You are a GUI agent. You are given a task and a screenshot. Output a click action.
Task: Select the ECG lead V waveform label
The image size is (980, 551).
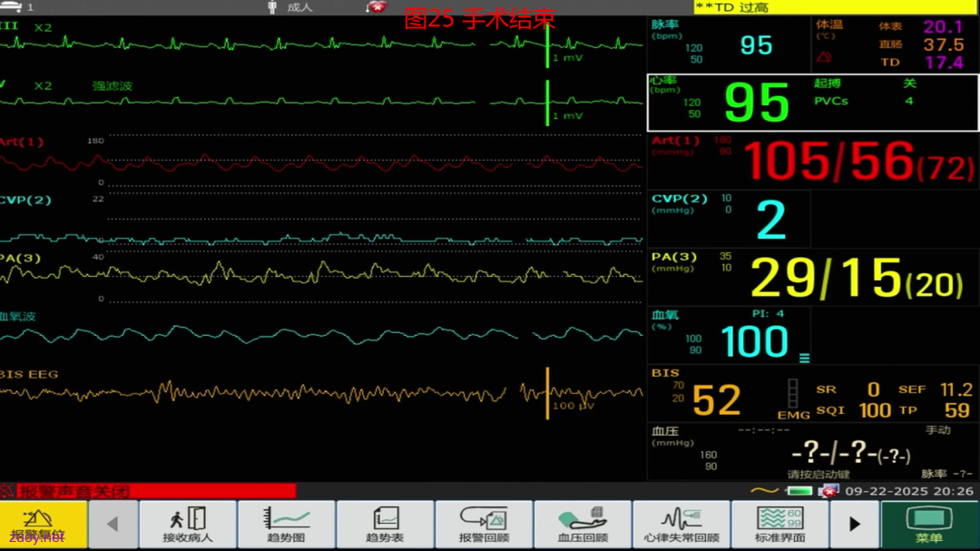[x=3, y=84]
